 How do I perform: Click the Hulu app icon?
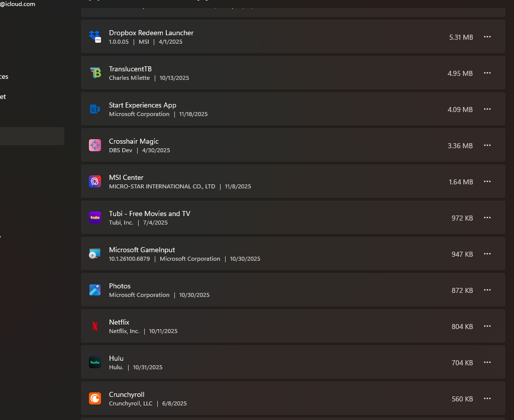[95, 362]
